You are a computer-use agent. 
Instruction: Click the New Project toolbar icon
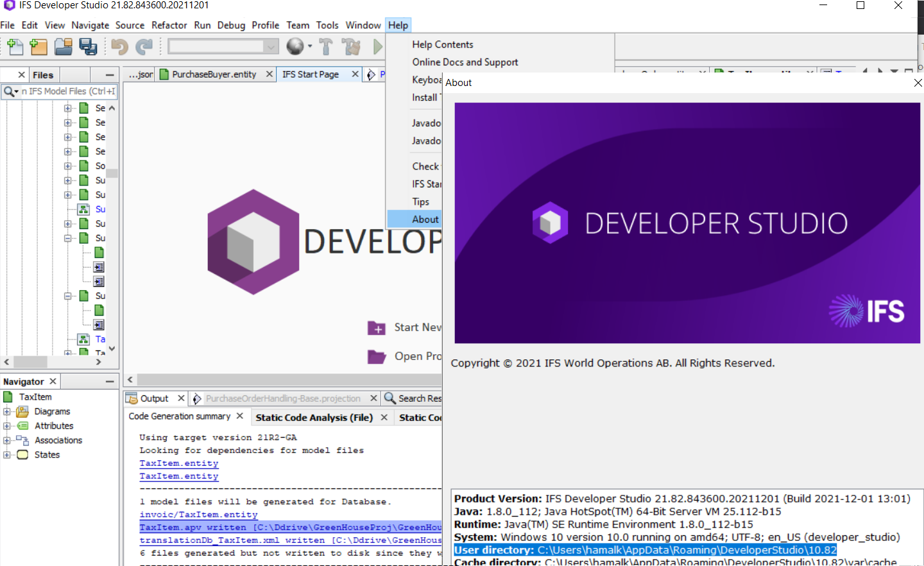pyautogui.click(x=38, y=46)
